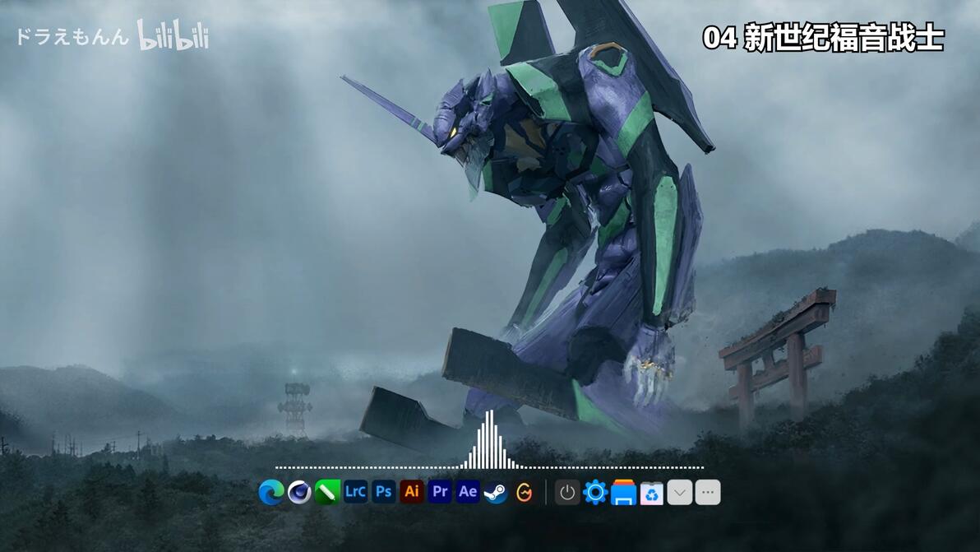This screenshot has height=552, width=980.
Task: Open Photoshop (Ps) from the dock
Action: (384, 492)
